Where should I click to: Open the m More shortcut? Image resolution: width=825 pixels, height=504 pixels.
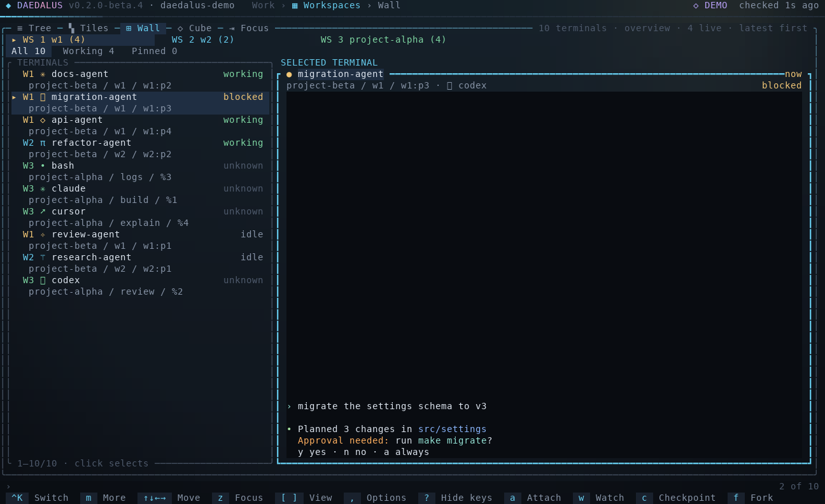(103, 498)
